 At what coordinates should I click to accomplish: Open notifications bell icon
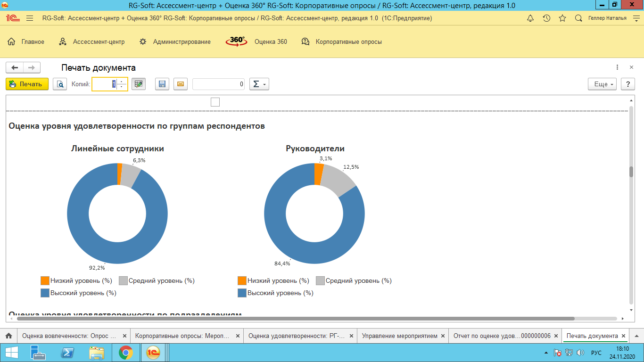tap(530, 18)
